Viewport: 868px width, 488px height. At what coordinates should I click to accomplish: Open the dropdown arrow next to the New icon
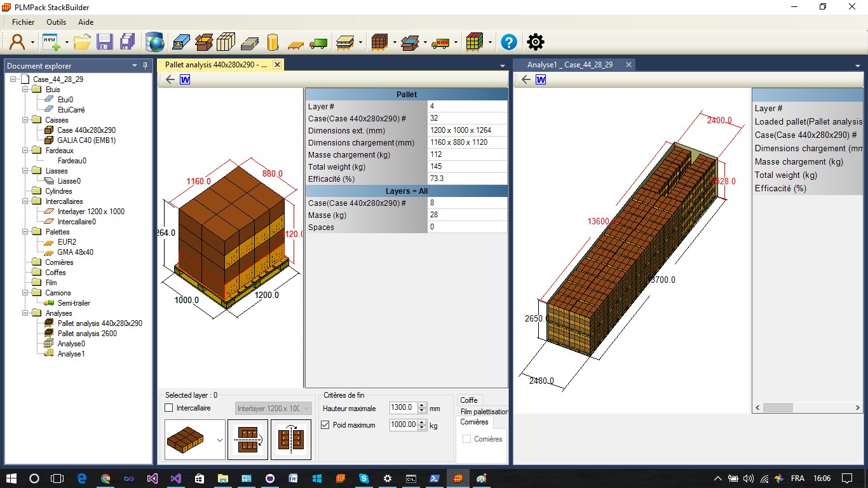tap(66, 43)
